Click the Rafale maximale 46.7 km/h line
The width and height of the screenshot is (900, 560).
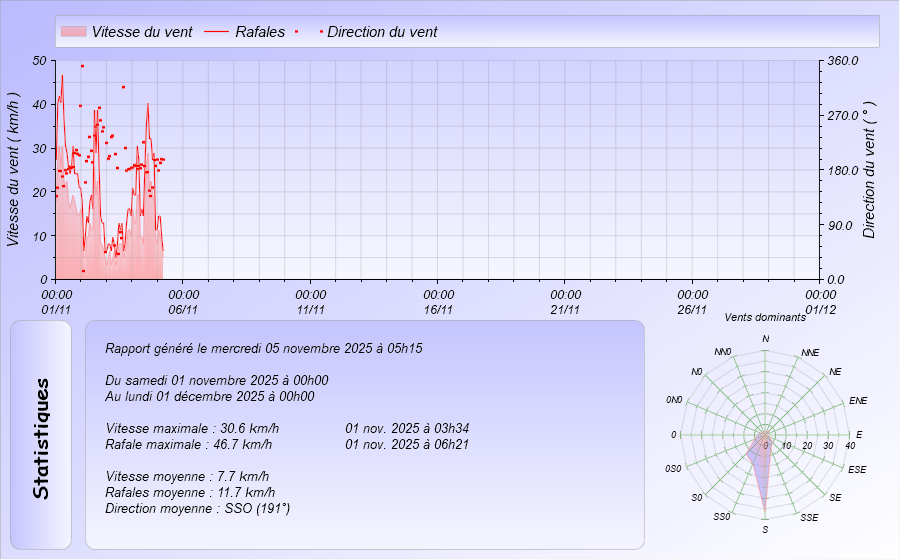click(x=189, y=444)
